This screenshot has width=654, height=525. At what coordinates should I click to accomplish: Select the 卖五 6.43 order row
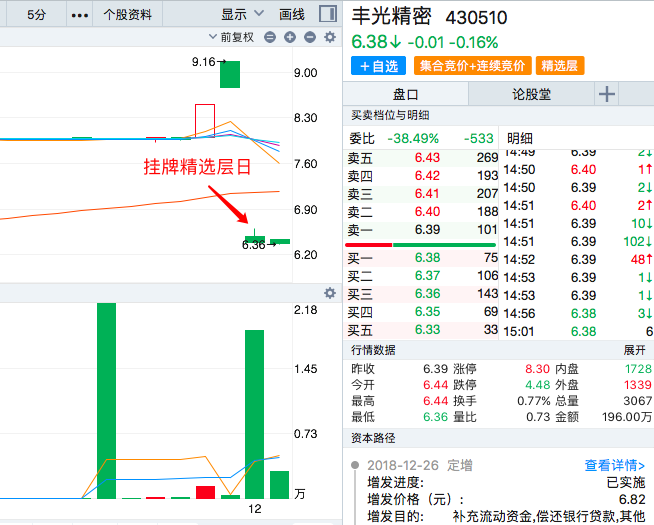tap(422, 158)
